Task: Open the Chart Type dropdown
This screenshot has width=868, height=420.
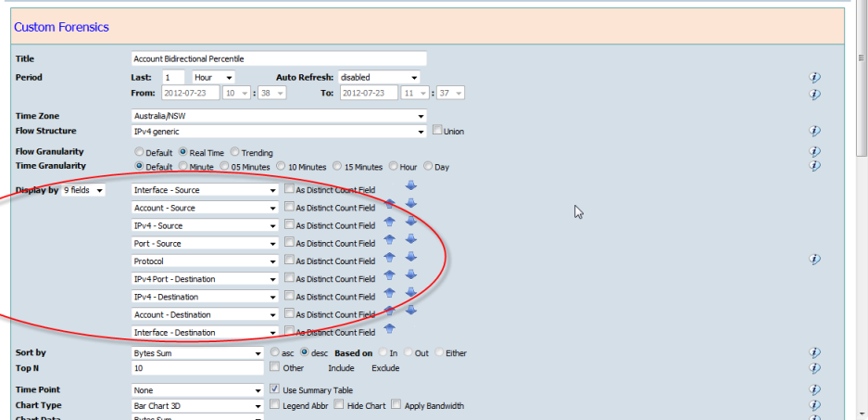Action: pyautogui.click(x=197, y=405)
